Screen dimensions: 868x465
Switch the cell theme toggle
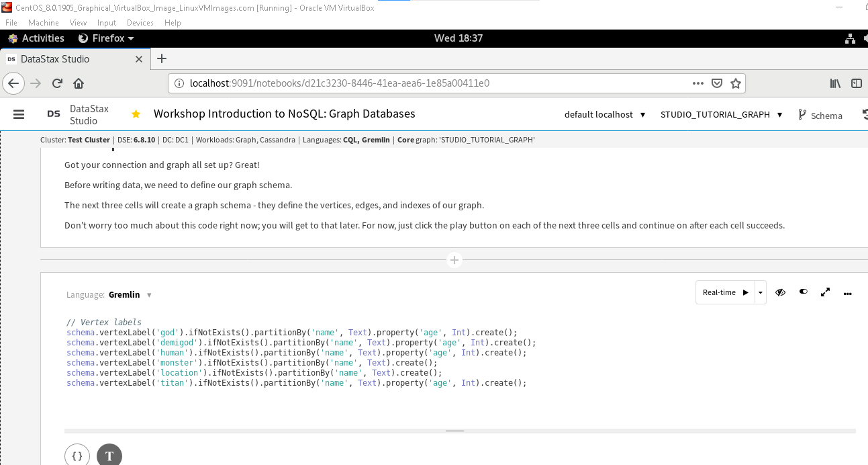point(803,292)
